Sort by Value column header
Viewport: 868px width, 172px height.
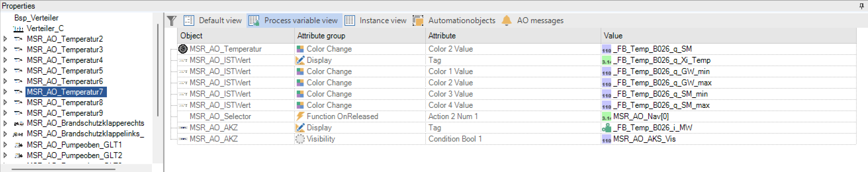(x=728, y=36)
